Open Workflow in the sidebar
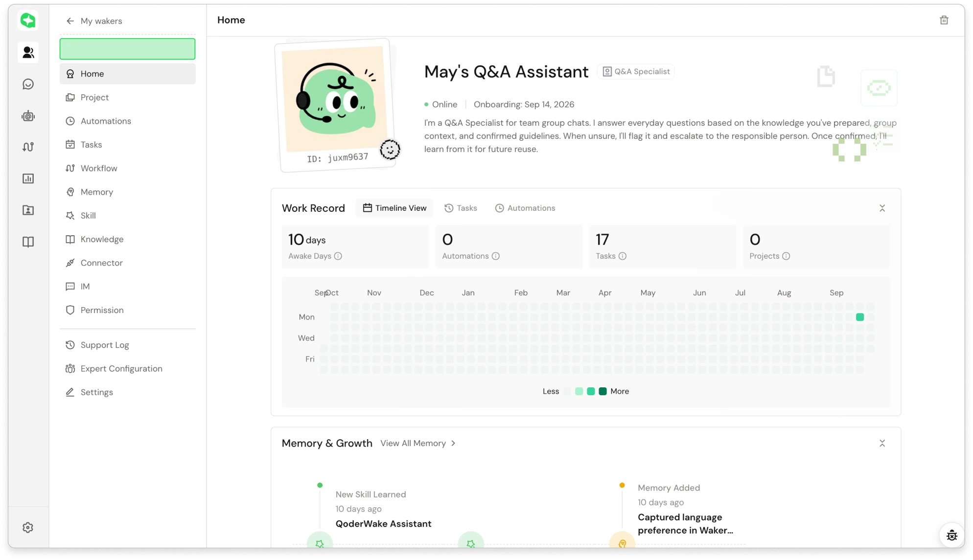 tap(127, 168)
